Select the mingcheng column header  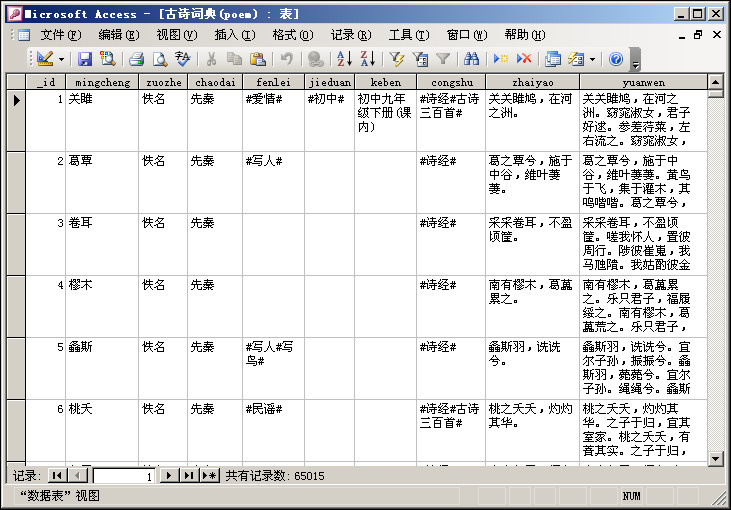coord(102,83)
